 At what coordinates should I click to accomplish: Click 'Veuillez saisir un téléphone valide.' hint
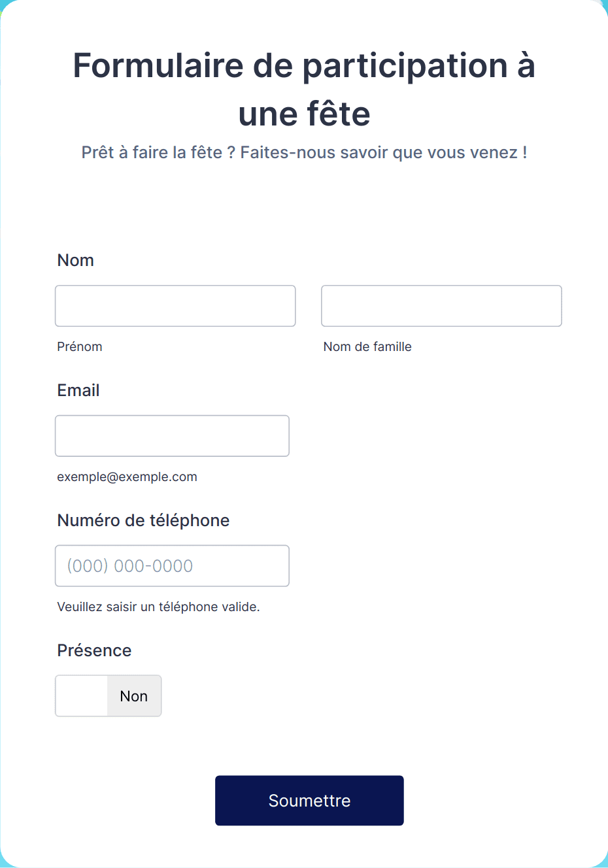pos(158,607)
